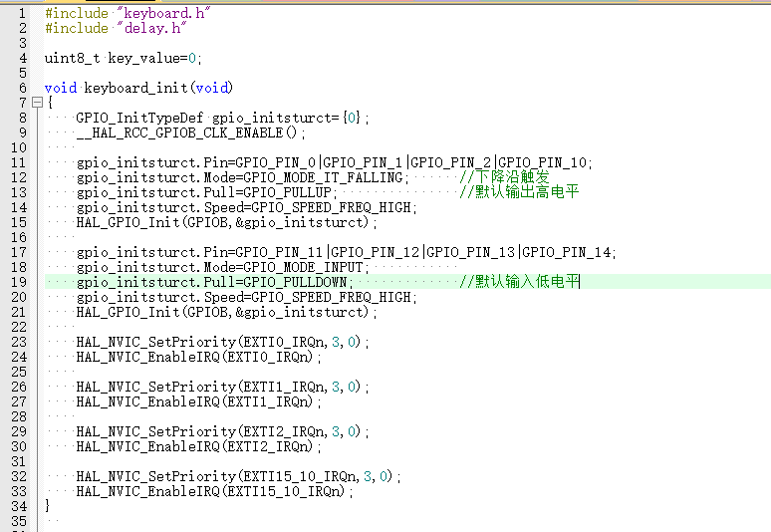771x532 pixels.
Task: Click the comment 下降沿触发
Action: tap(504, 177)
